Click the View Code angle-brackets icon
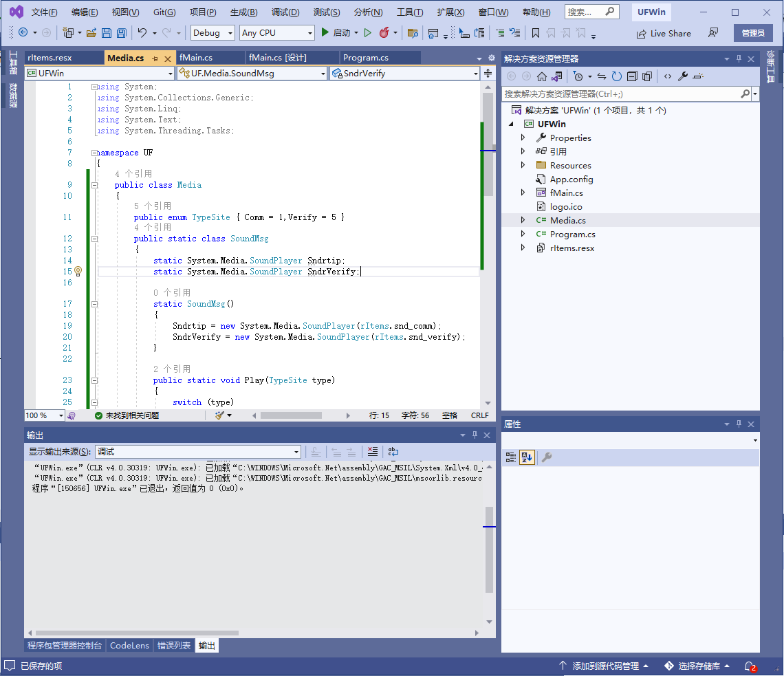Viewport: 784px width, 676px height. tap(668, 76)
